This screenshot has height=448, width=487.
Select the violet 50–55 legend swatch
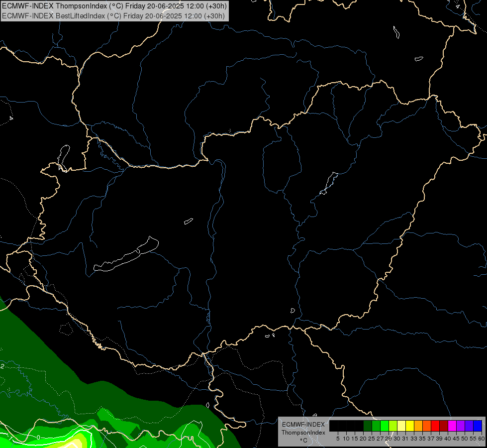pyautogui.click(x=469, y=426)
